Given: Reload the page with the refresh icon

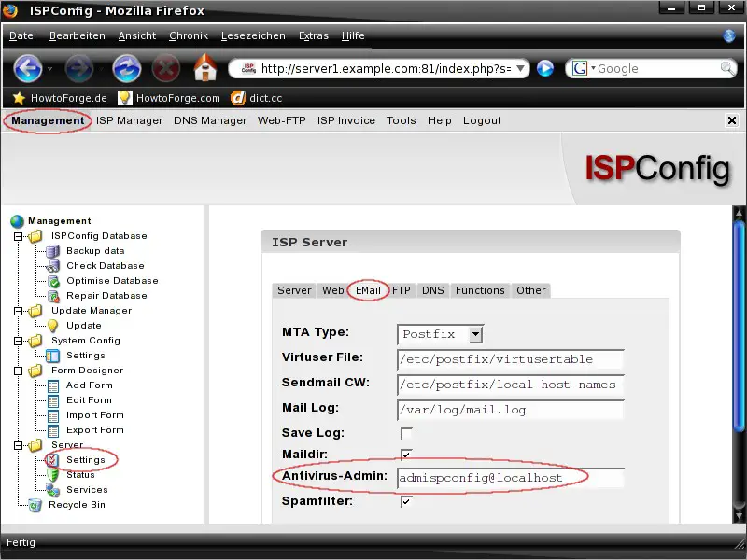Looking at the screenshot, I should (127, 68).
